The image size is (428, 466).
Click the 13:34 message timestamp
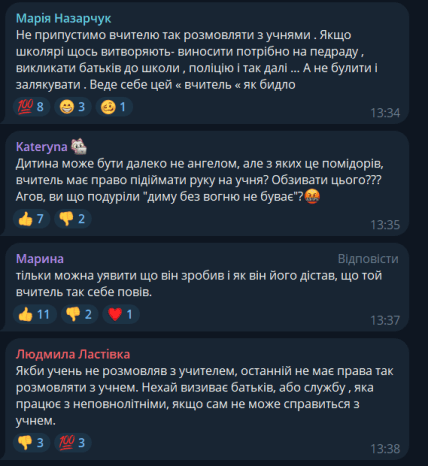(x=385, y=113)
